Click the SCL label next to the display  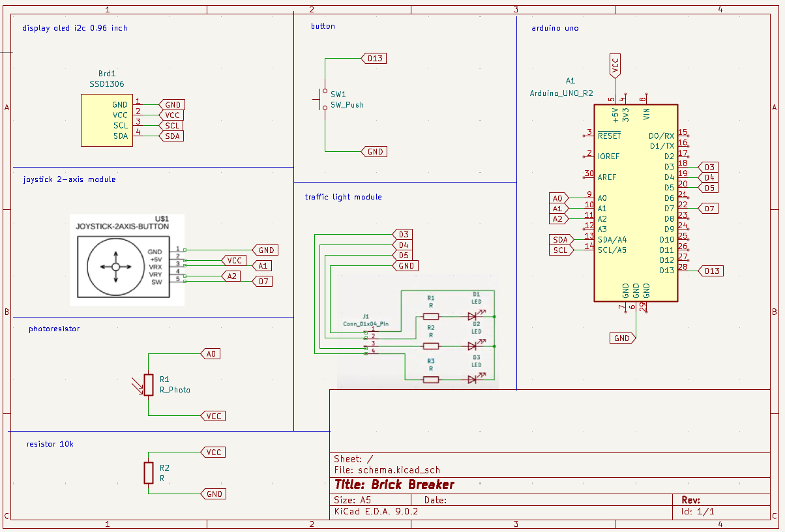click(x=172, y=125)
